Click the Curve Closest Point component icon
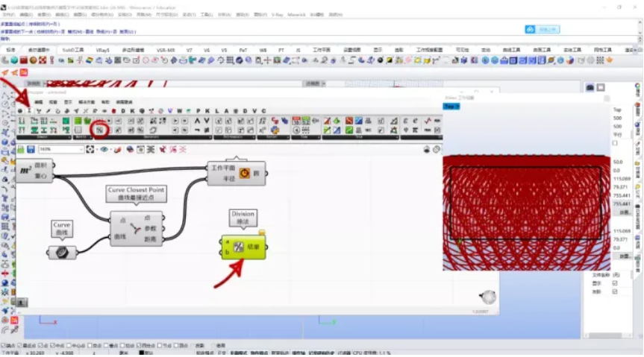 point(135,229)
